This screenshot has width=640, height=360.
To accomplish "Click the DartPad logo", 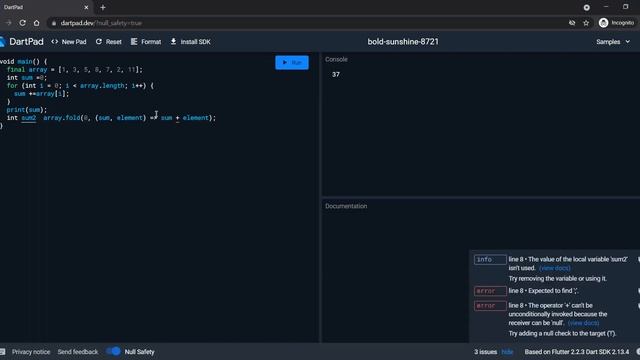I will [22, 42].
